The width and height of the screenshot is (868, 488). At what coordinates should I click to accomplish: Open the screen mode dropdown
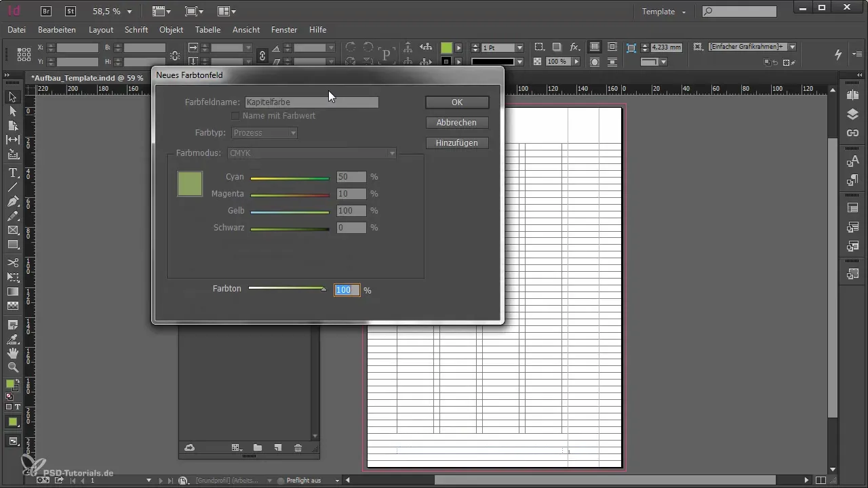194,12
